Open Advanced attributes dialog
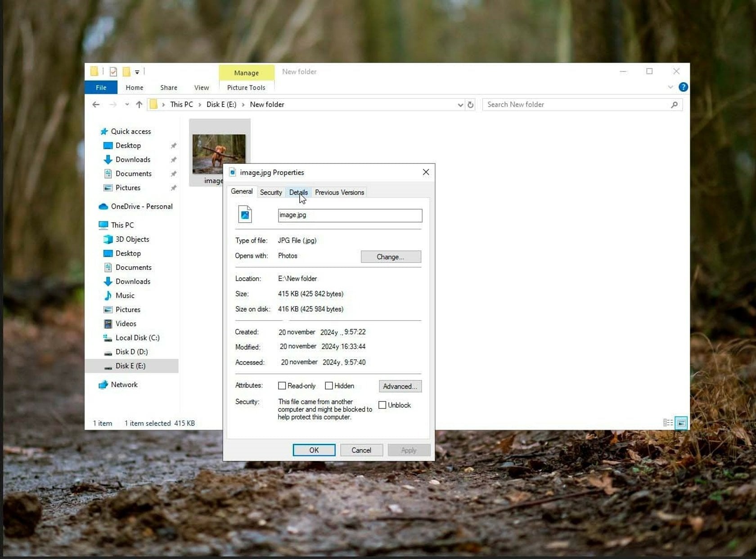 point(400,386)
